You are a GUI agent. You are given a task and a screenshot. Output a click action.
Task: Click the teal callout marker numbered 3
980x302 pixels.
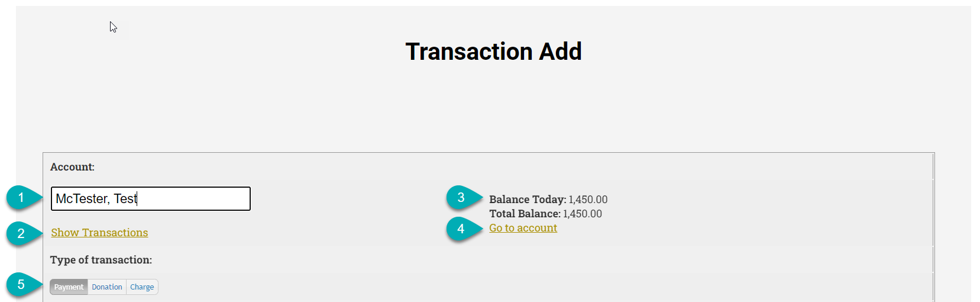point(461,198)
